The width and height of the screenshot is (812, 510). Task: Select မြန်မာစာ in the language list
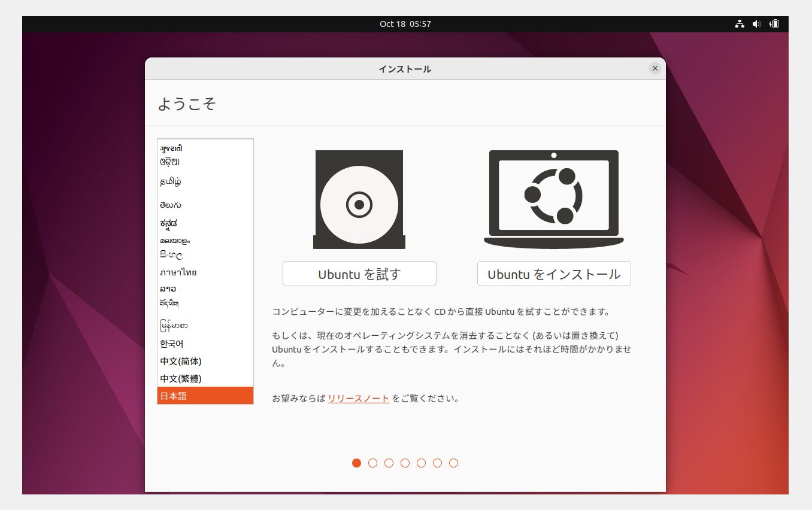coord(205,326)
